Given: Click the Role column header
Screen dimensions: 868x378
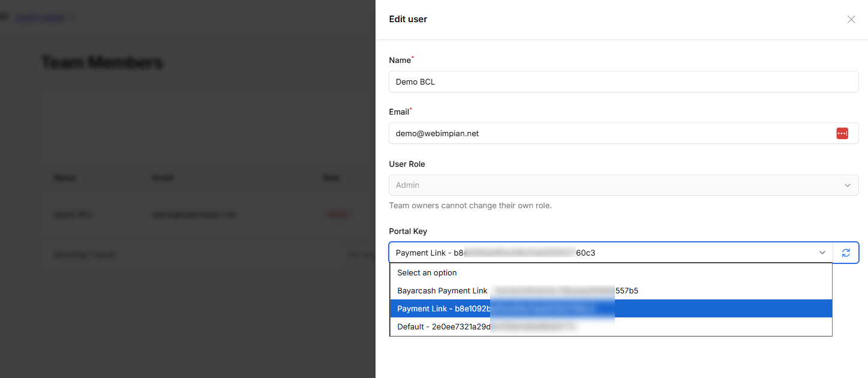Looking at the screenshot, I should coord(332,178).
